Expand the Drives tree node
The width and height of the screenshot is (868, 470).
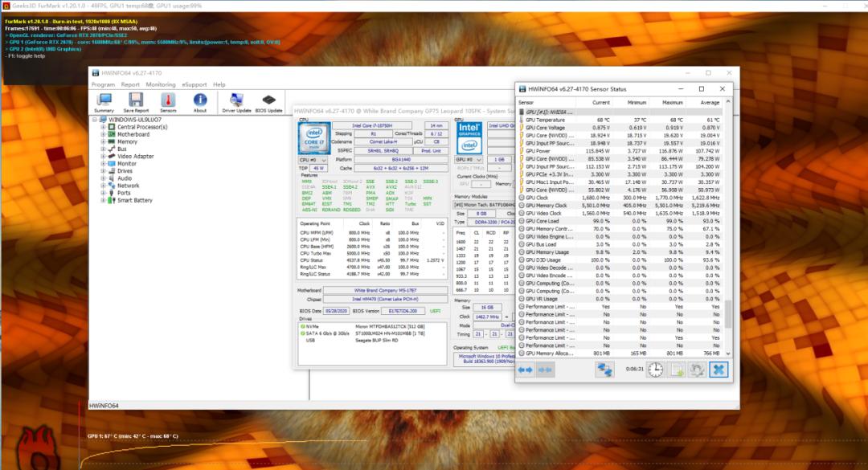tap(103, 171)
